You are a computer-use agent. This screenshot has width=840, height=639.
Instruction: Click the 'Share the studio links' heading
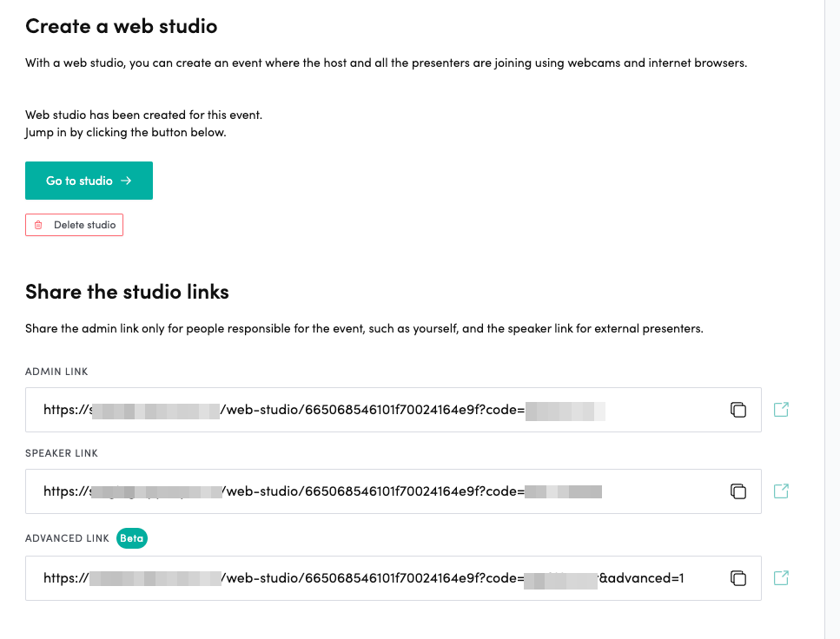tap(126, 292)
